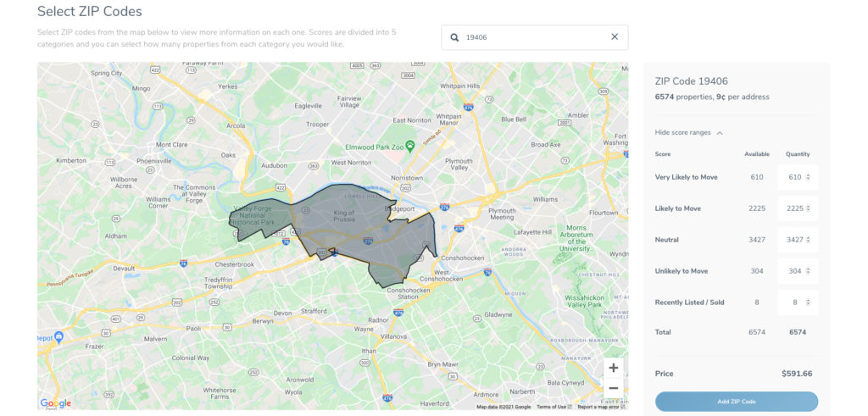Clear the 19406 ZIP code search
The width and height of the screenshot is (868, 416).
pos(615,37)
